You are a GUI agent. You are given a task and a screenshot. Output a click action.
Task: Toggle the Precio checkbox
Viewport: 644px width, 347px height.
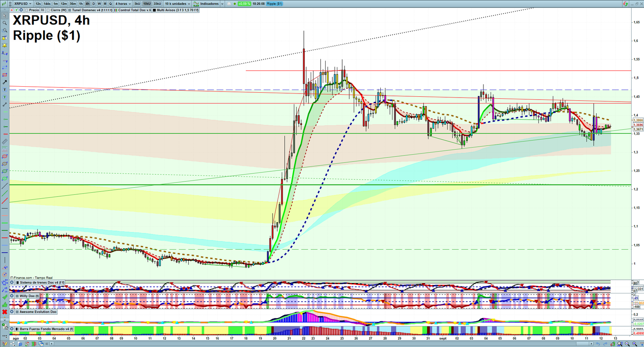tap(27, 10)
